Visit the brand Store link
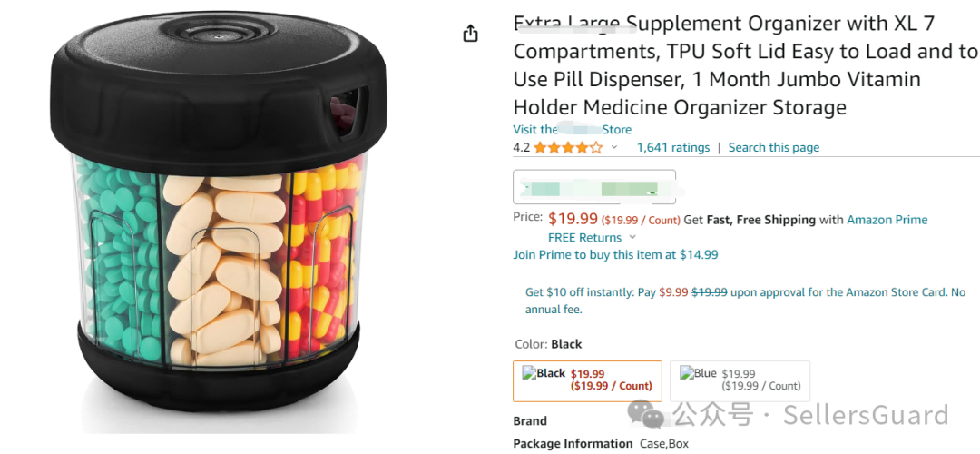 (572, 130)
